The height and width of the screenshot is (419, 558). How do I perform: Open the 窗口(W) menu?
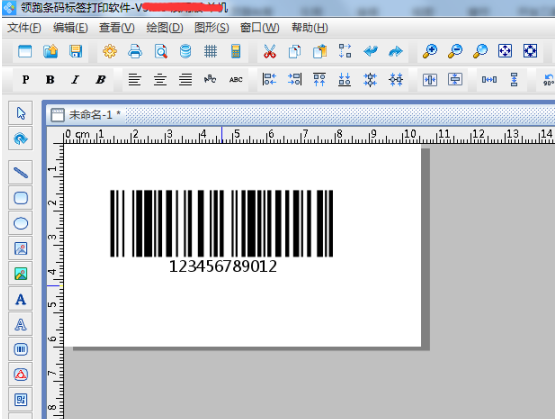click(x=259, y=27)
